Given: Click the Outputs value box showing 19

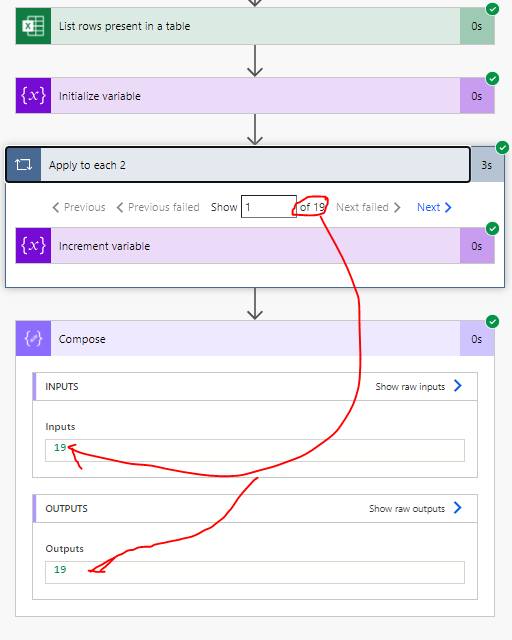Looking at the screenshot, I should [255, 572].
